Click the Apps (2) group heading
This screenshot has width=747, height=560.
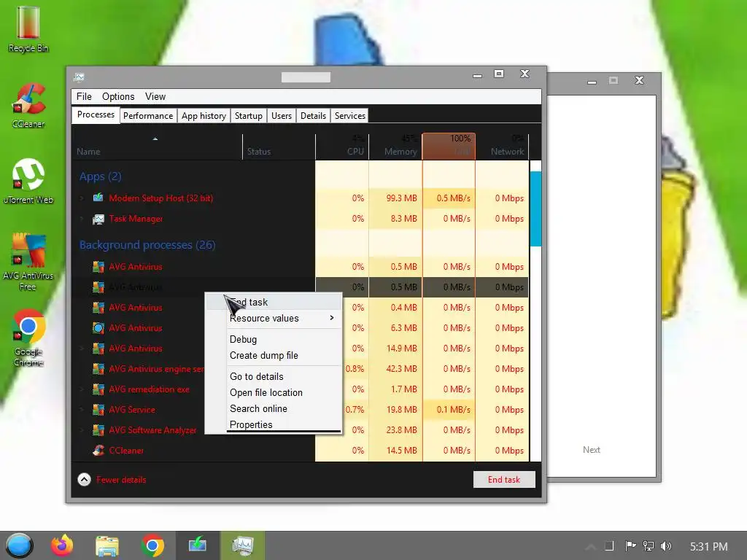tap(101, 176)
